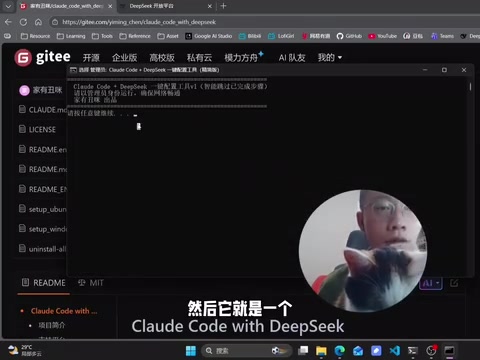The height and width of the screenshot is (360, 480).
Task: Open the README.en file
Action: pyautogui.click(x=48, y=150)
